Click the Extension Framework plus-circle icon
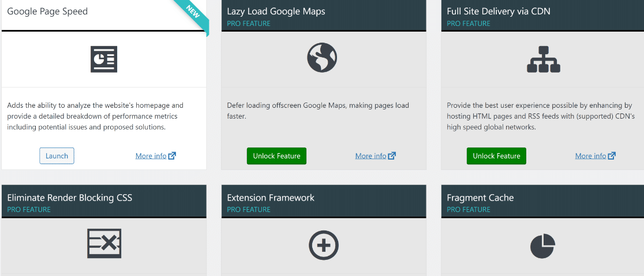 324,245
